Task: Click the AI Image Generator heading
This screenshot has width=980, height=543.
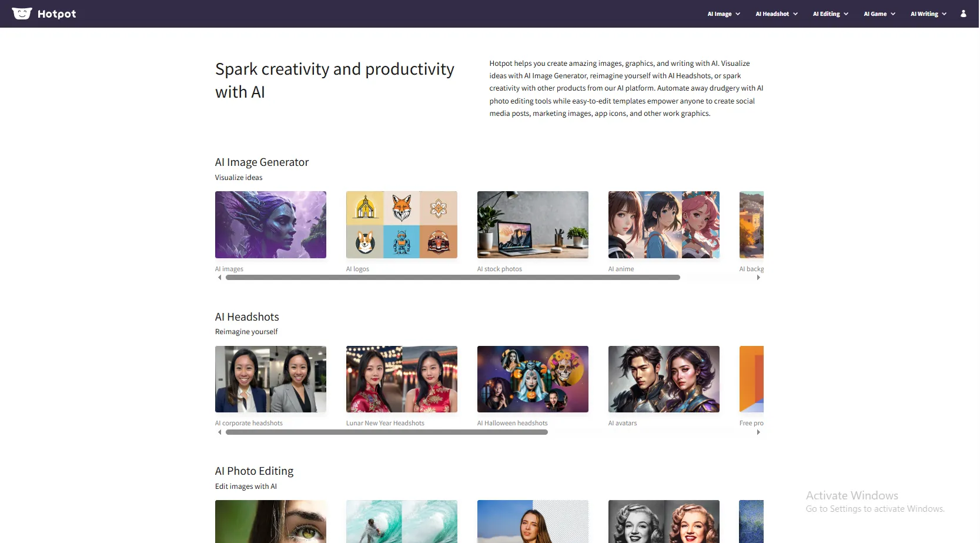Action: (x=262, y=162)
